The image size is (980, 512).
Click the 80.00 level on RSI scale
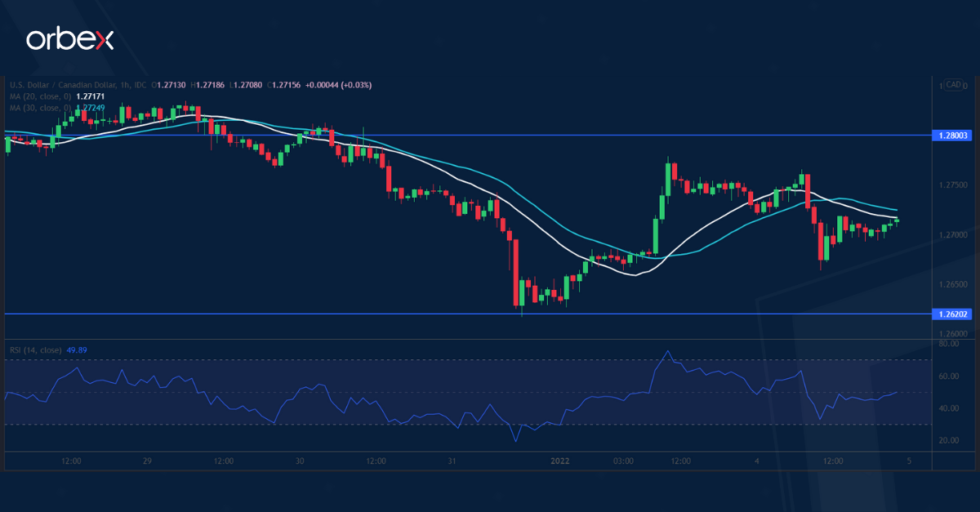948,344
